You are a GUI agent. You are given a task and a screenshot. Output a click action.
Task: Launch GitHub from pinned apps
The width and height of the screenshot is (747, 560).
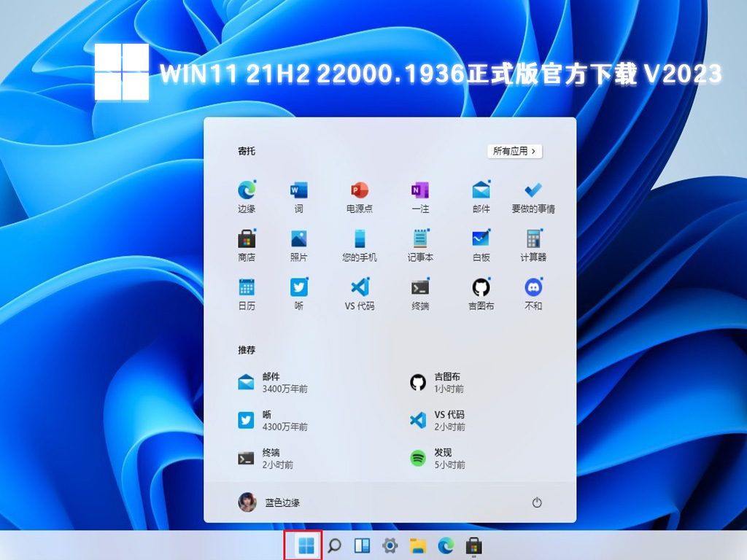(x=480, y=287)
